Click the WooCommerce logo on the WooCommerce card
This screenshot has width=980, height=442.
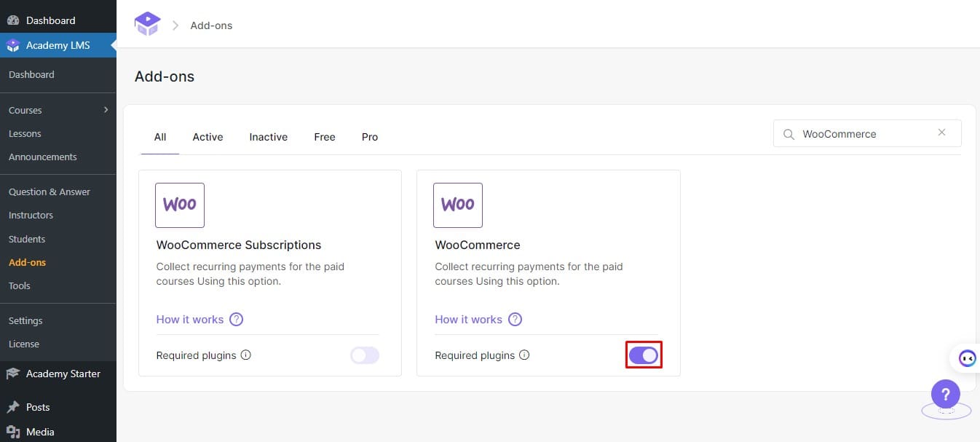pos(457,205)
